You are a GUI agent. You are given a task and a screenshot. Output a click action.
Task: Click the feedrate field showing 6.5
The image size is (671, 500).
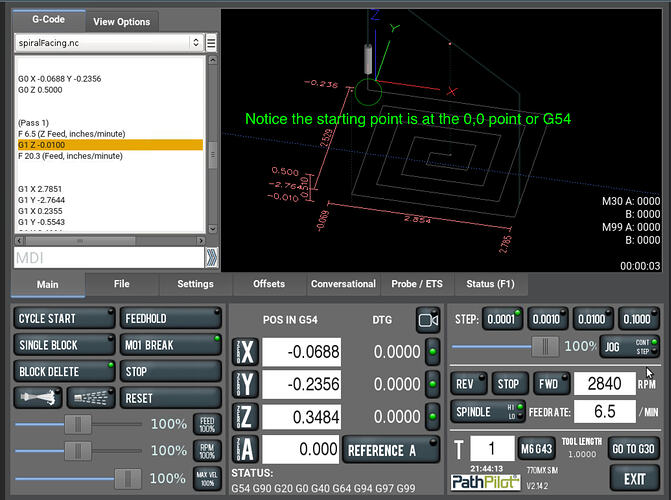[x=605, y=411]
